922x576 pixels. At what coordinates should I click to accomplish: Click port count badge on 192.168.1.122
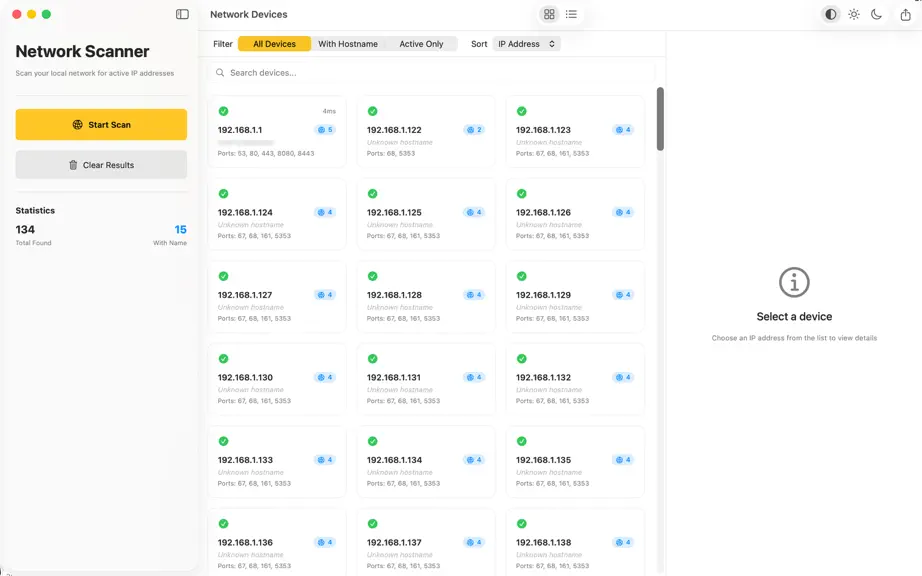[x=474, y=130]
